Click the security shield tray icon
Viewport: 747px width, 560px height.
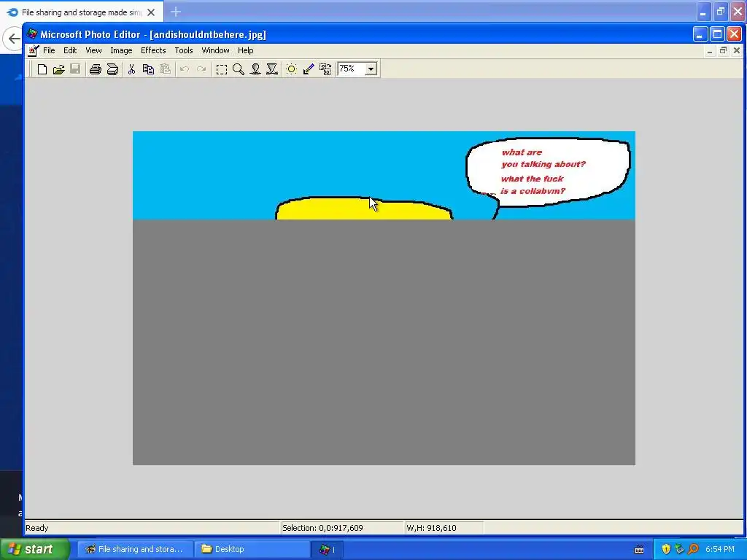point(666,549)
